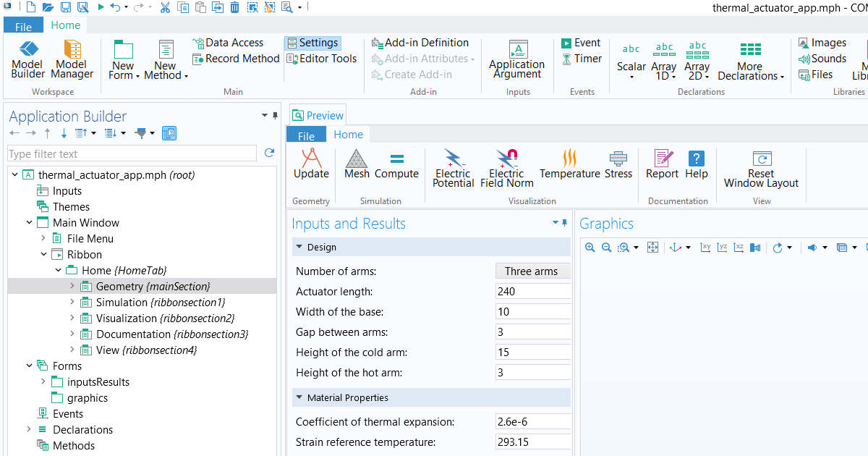Select the Home tab in the preview app
Screen dimensions: 868x456
pos(349,134)
